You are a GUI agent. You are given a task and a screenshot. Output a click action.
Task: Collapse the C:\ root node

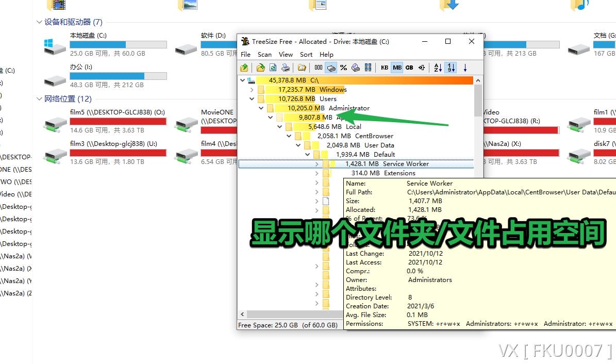(x=242, y=80)
